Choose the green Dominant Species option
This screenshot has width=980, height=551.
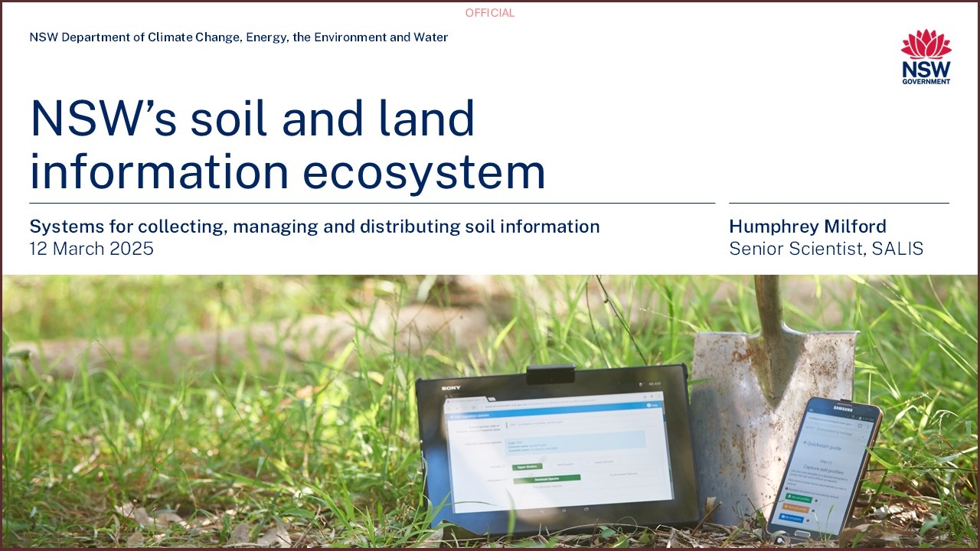click(x=546, y=479)
